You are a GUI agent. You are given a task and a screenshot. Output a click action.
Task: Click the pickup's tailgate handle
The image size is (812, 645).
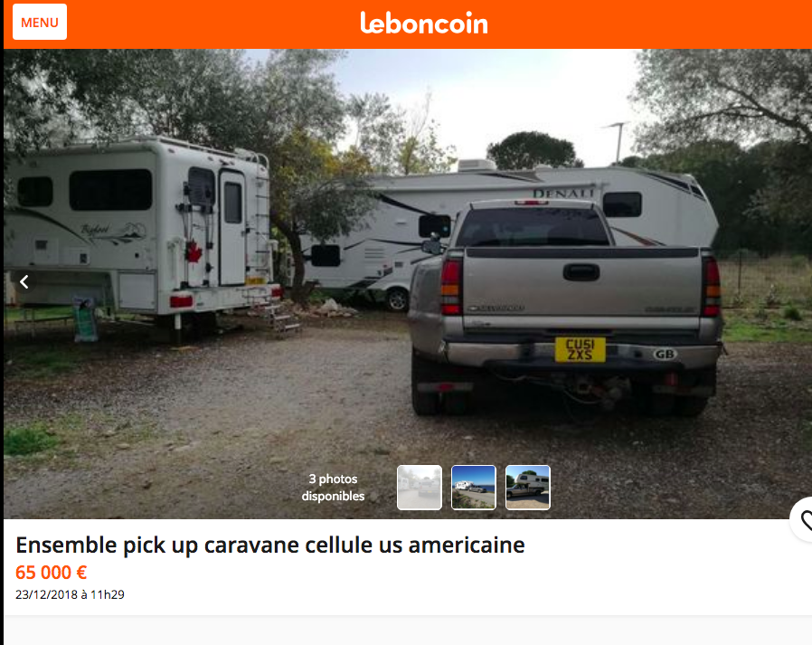(581, 272)
